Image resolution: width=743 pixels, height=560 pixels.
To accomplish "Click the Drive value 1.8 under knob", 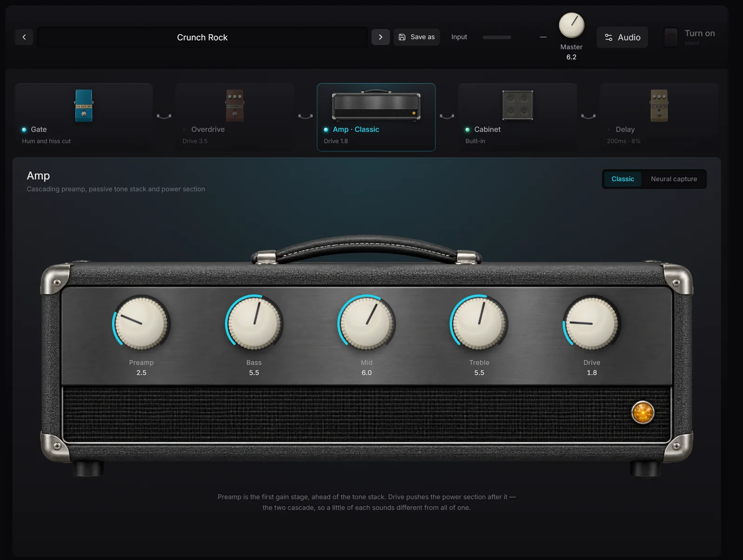I will pos(592,372).
